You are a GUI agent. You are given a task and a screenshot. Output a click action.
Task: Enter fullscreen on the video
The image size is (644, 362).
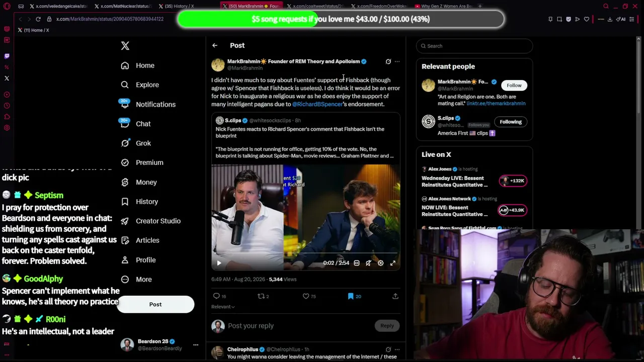[392, 263]
